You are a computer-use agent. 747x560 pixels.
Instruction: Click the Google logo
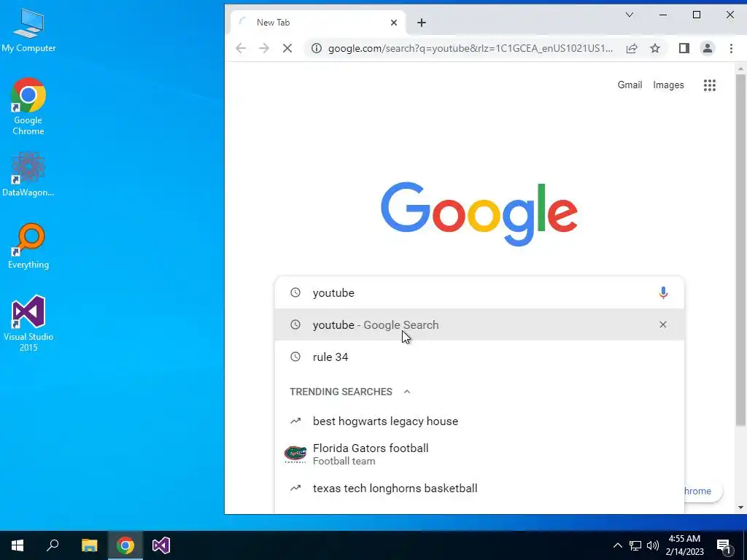click(x=479, y=214)
